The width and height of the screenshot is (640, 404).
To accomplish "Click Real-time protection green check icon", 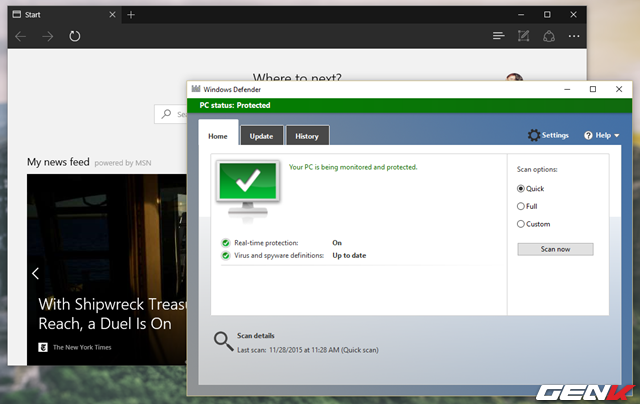I will [225, 243].
